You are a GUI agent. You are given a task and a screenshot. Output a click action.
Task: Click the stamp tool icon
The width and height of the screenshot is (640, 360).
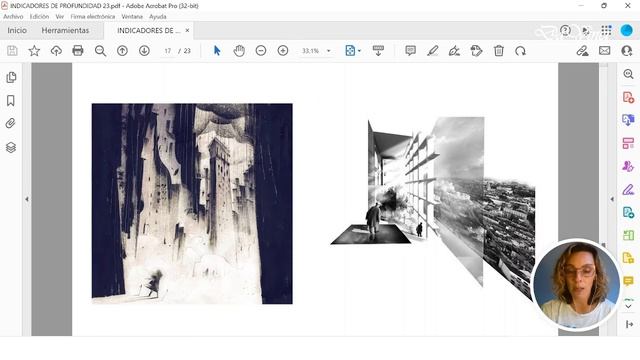click(x=476, y=51)
